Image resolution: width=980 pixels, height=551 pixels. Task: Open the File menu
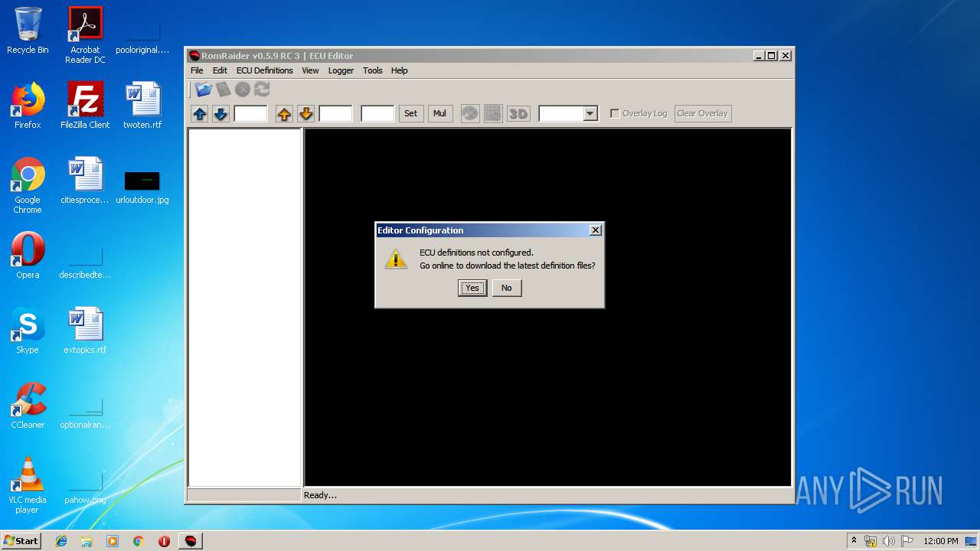click(197, 70)
